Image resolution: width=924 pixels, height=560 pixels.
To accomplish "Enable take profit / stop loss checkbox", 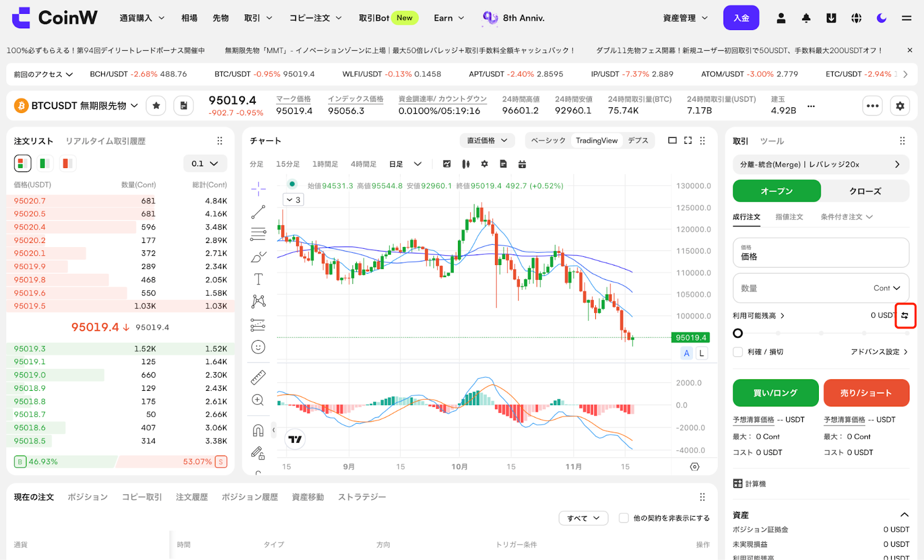I will [x=738, y=352].
